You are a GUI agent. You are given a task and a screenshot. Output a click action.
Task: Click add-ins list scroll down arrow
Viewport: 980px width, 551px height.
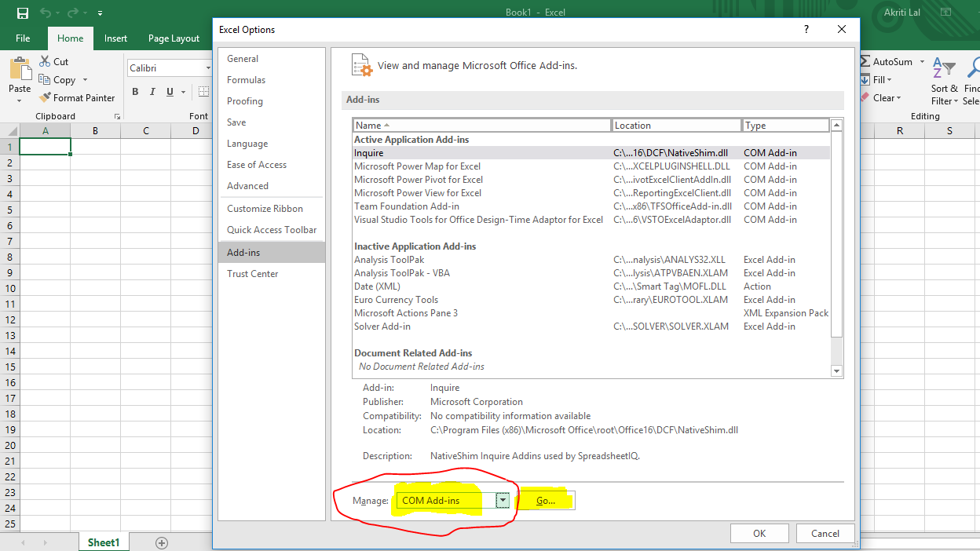coord(836,371)
